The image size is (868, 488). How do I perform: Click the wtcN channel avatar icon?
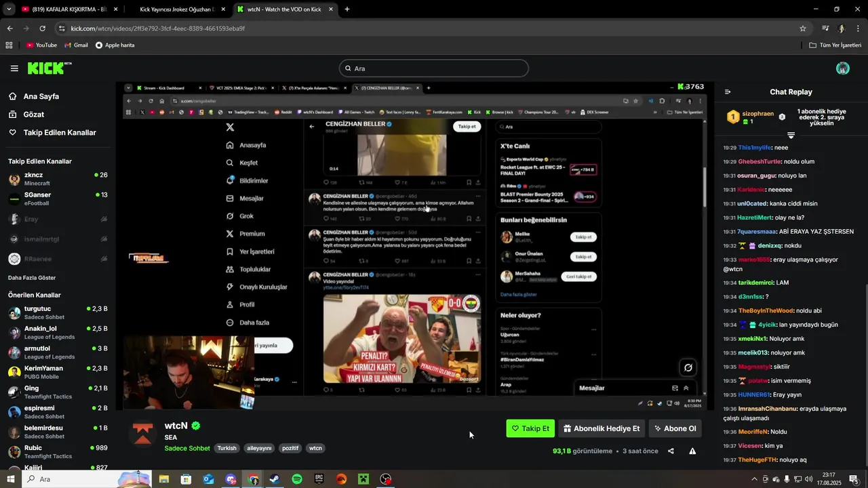(143, 434)
